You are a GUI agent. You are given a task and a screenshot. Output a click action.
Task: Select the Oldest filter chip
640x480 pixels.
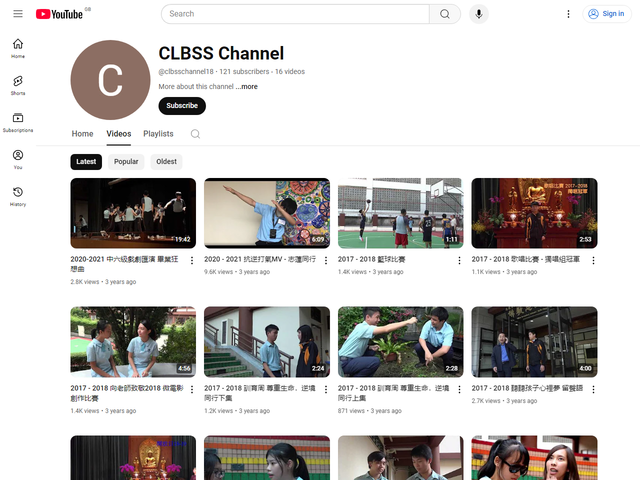[166, 161]
